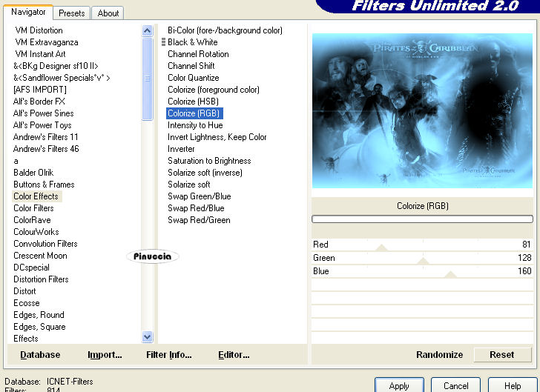Click the scroll down arrow in category list

tap(147, 337)
